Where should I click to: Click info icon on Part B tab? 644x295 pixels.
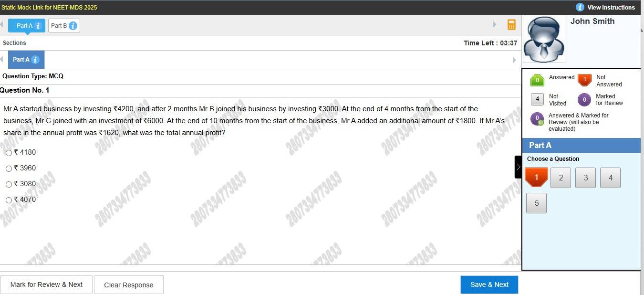pos(73,26)
